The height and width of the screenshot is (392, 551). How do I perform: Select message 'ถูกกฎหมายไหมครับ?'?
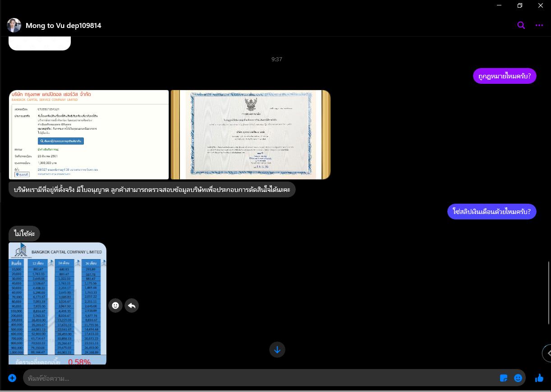coord(505,76)
